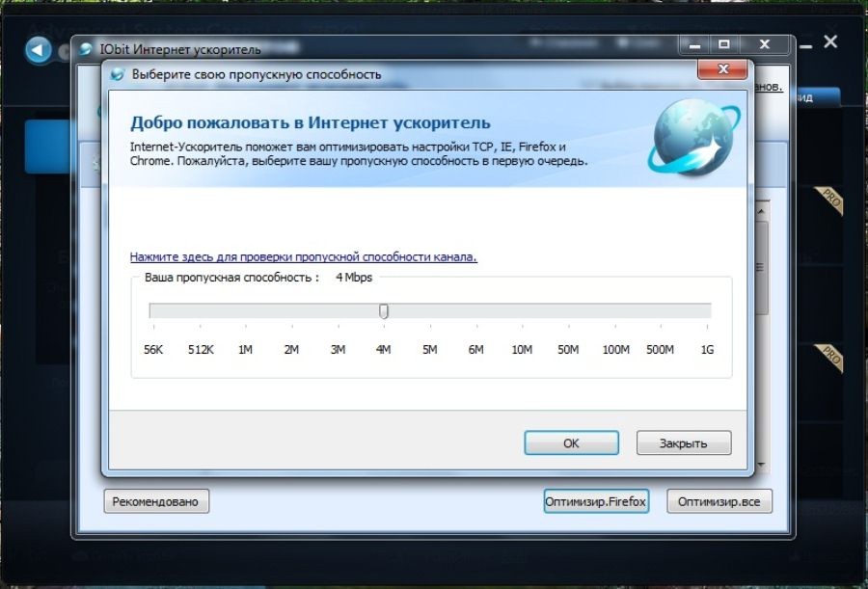Select the 3M label on the bandwidth scale
This screenshot has width=868, height=589.
tap(338, 350)
